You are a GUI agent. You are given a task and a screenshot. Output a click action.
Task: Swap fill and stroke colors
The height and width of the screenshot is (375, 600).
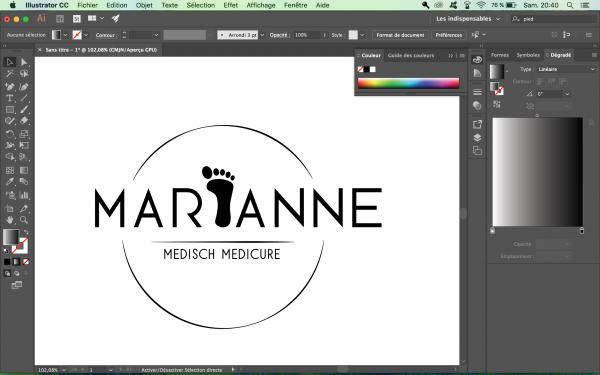point(26,232)
